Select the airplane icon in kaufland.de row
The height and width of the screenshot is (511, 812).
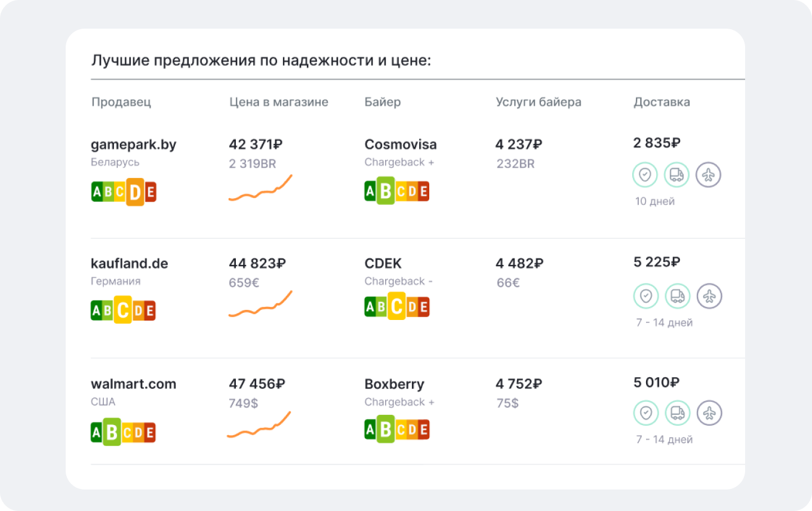[709, 295]
